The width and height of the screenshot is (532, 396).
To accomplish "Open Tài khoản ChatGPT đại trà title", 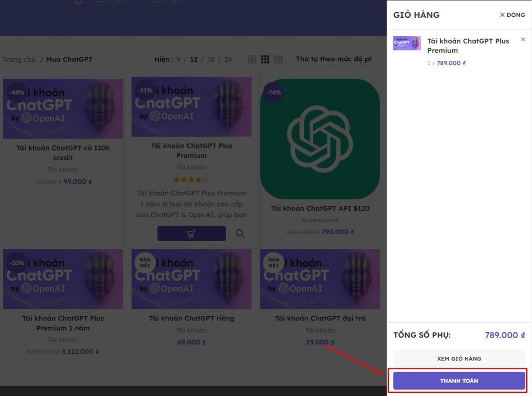I will (x=320, y=318).
